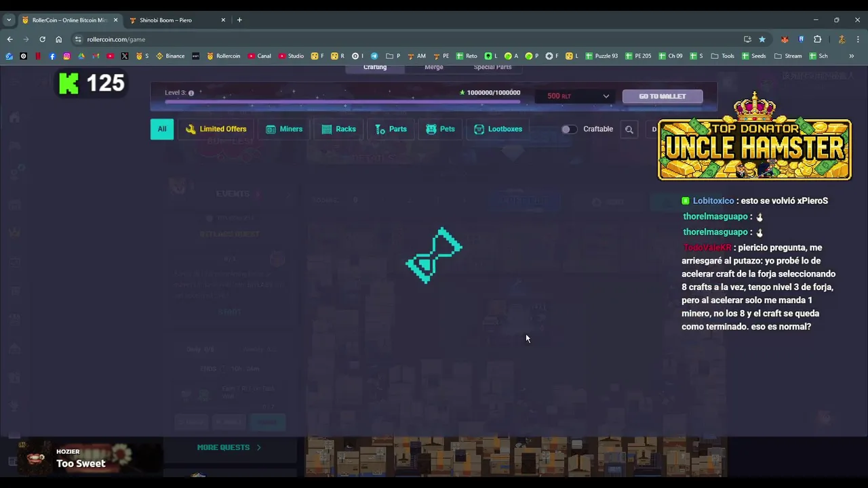Open the Telegram bookmark icon
Image resolution: width=868 pixels, height=488 pixels.
pyautogui.click(x=374, y=56)
